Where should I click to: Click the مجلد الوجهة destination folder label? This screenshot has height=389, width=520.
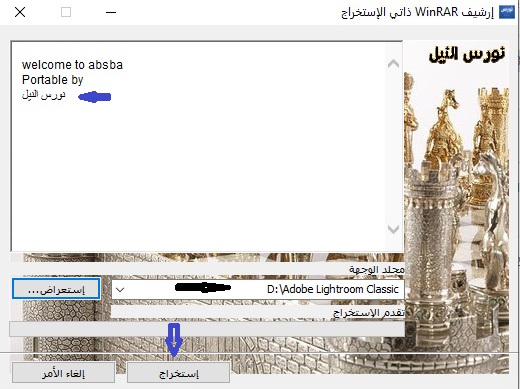point(377,269)
